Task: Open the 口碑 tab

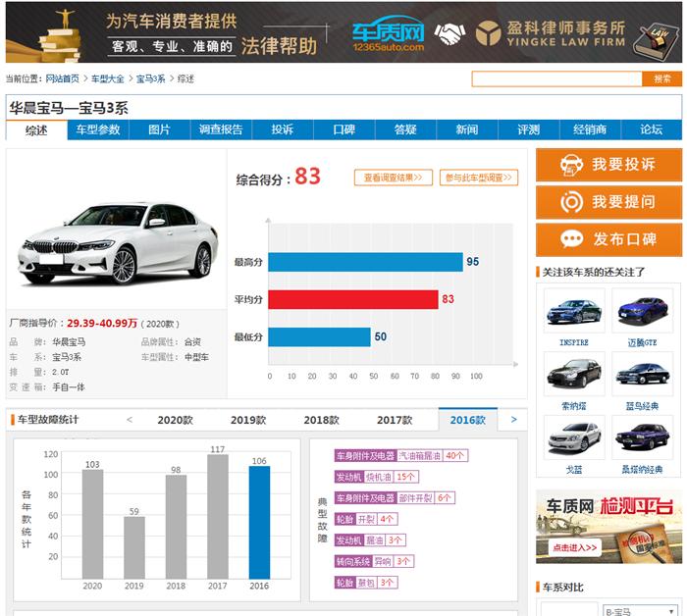Action: 343,129
